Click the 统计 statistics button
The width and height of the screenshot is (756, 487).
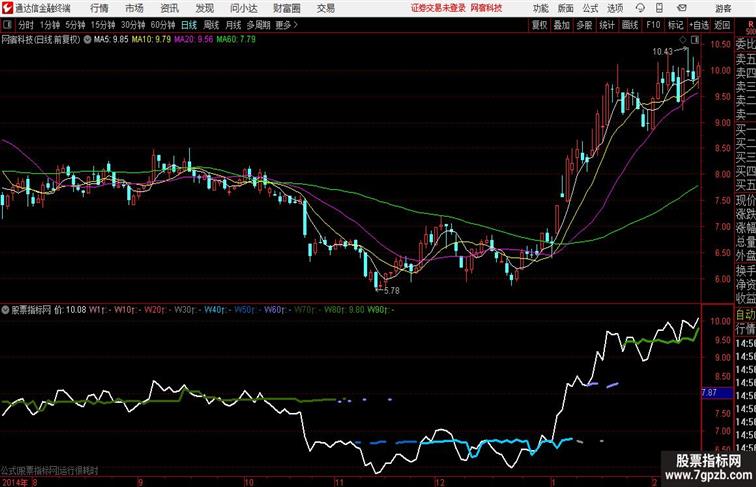point(607,25)
